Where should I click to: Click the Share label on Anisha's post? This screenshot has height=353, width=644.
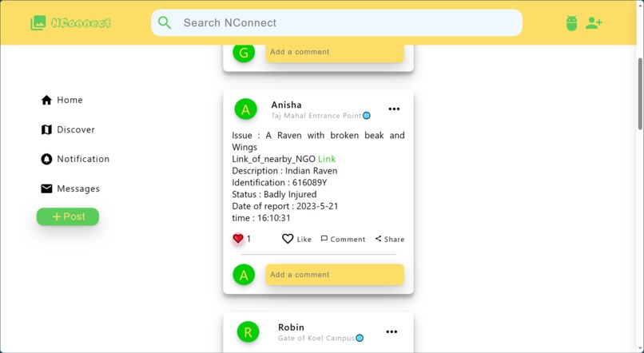394,240
